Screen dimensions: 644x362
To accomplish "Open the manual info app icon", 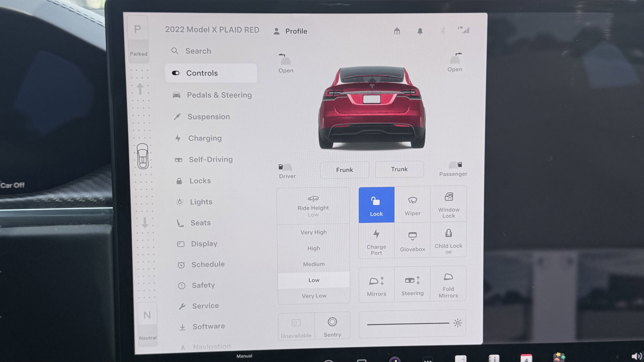I will pos(494,359).
